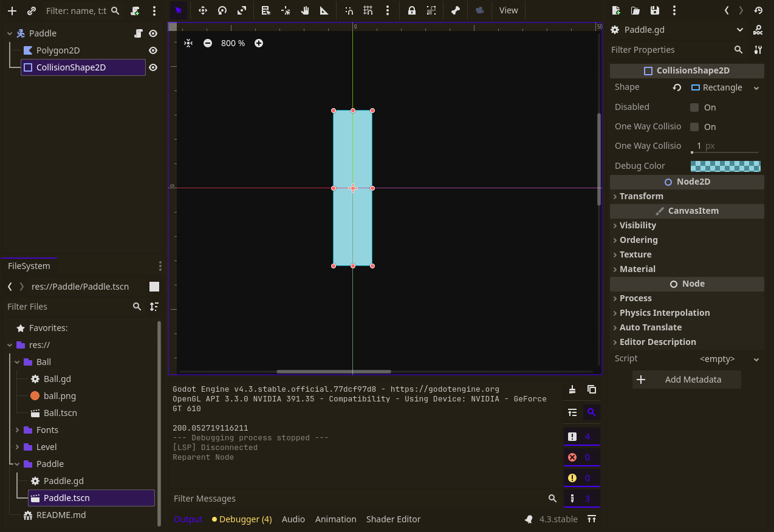Select the Rotate tool
This screenshot has width=774, height=532.
click(x=222, y=10)
